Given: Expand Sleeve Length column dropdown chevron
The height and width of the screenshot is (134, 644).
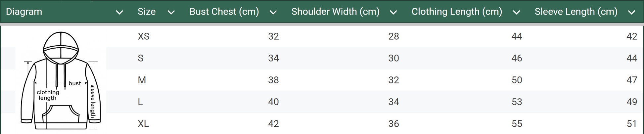Looking at the screenshot, I should point(631,12).
